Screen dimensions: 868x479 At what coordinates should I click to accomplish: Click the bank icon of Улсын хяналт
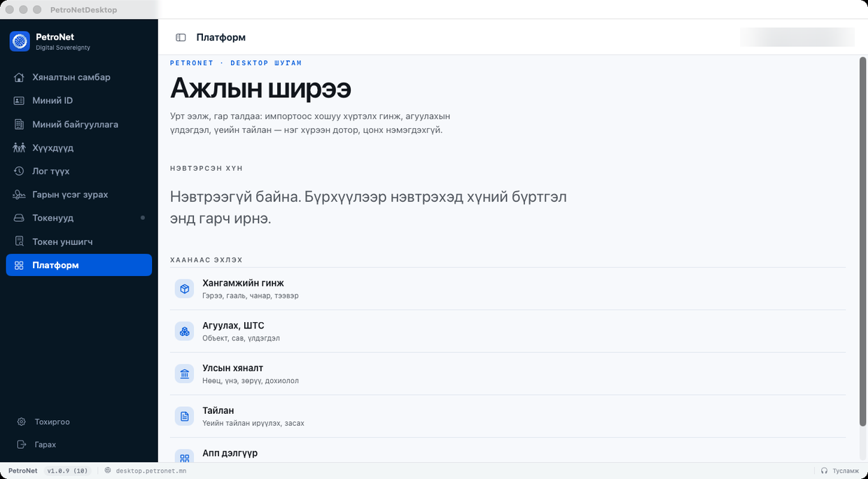coord(184,374)
